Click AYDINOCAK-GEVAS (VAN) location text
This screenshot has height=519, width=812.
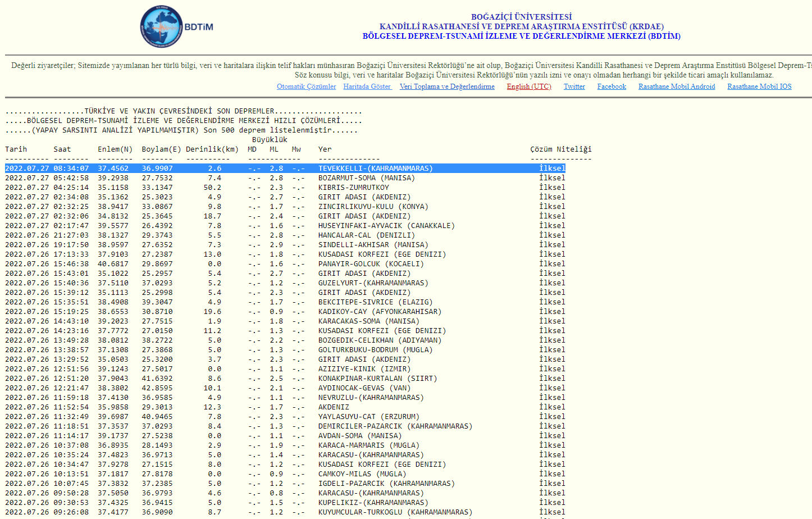pos(364,388)
